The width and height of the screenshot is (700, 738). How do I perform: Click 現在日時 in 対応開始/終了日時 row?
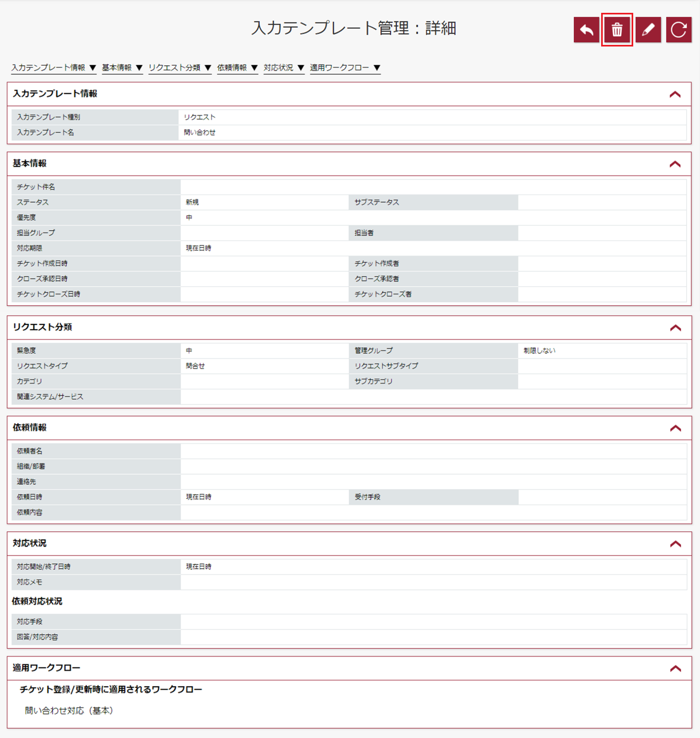click(198, 566)
